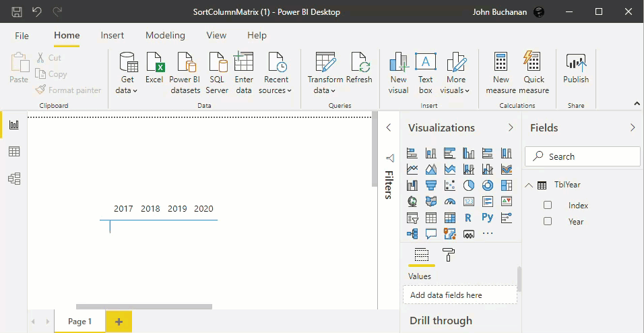This screenshot has height=333, width=644.
Task: Select the Filled map visual
Action: pyautogui.click(x=431, y=202)
